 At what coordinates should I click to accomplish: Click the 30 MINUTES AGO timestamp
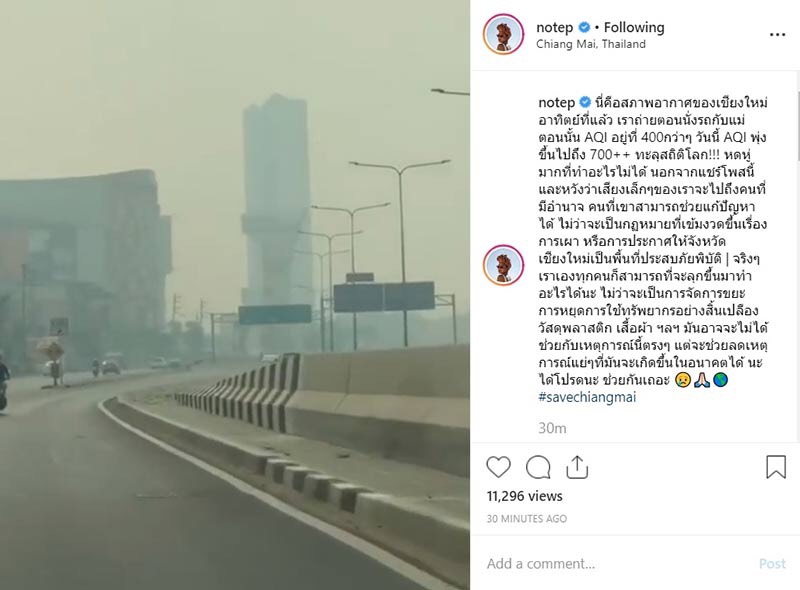527,519
